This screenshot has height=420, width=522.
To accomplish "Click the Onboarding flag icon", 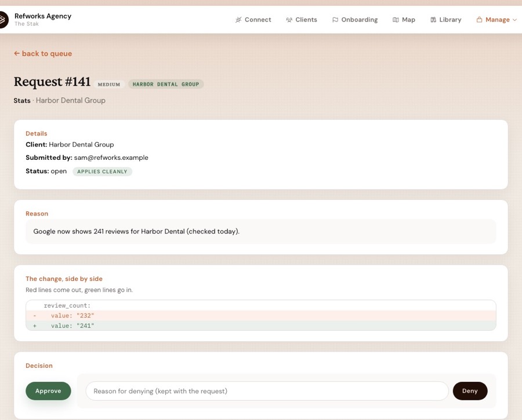I will tap(335, 20).
